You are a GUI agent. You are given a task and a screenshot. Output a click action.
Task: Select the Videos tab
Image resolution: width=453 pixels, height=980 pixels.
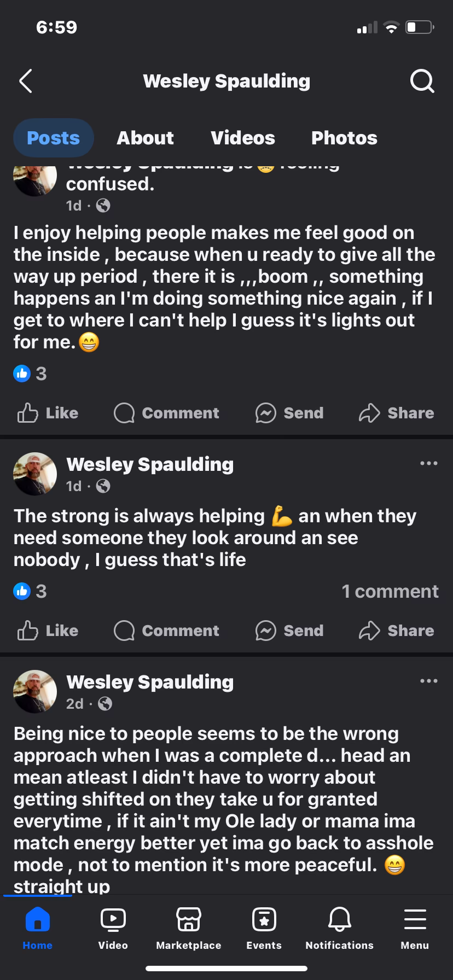point(243,138)
